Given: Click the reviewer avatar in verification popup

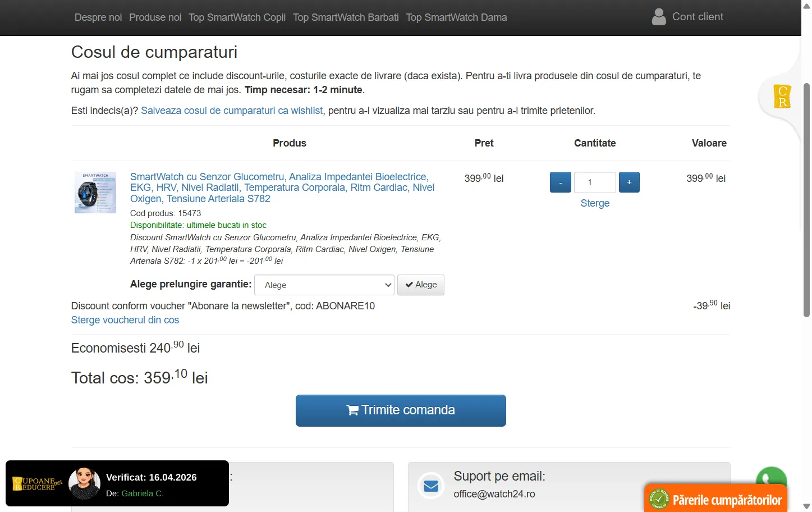Looking at the screenshot, I should (x=84, y=483).
